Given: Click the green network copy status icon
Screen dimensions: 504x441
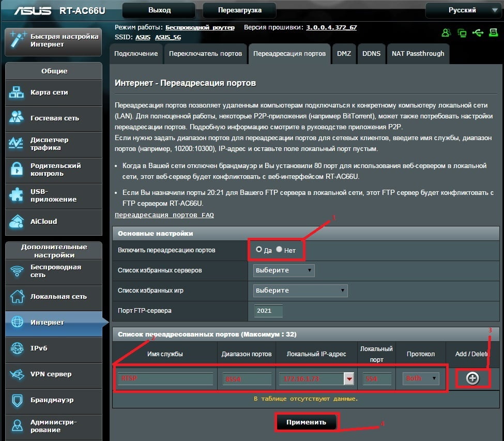Looking at the screenshot, I should (x=462, y=33).
